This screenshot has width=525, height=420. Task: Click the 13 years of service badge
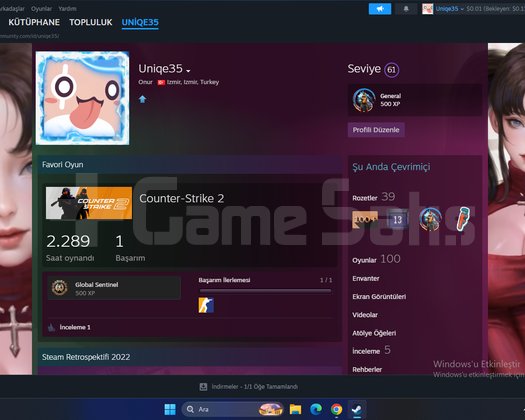pos(397,220)
